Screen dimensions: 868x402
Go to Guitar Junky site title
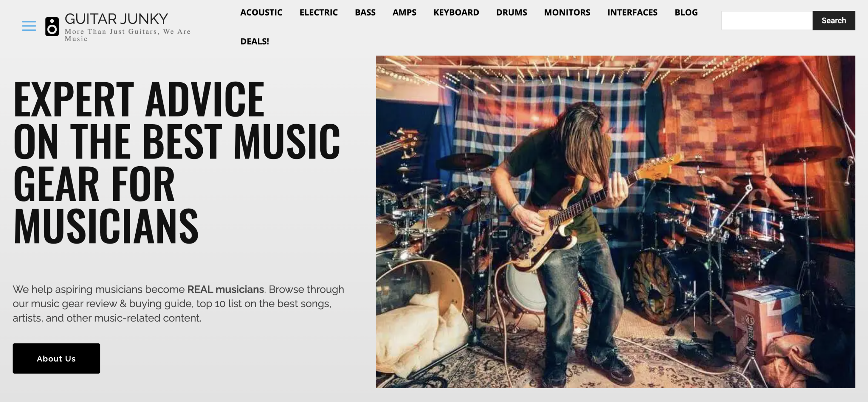(x=116, y=19)
